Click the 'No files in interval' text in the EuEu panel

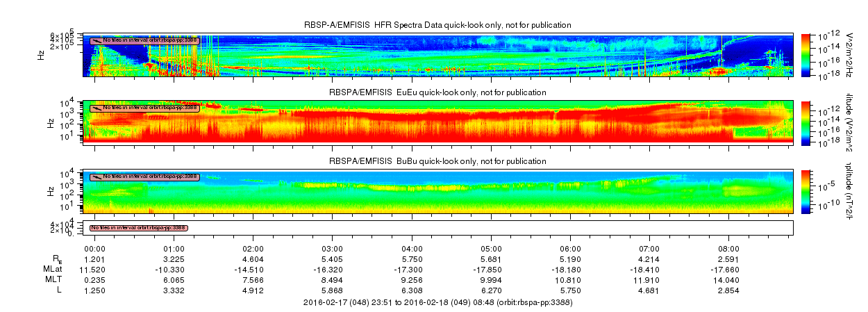(150, 108)
